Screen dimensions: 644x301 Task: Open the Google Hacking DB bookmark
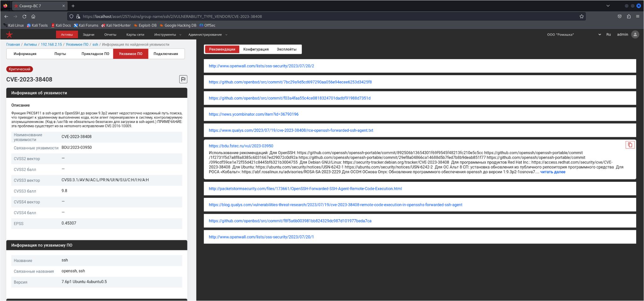[x=178, y=25]
